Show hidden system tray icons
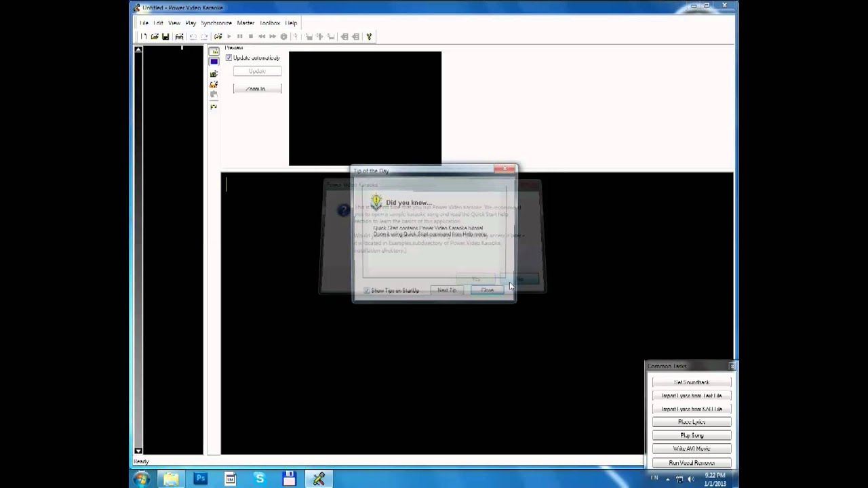The height and width of the screenshot is (488, 868). point(667,479)
